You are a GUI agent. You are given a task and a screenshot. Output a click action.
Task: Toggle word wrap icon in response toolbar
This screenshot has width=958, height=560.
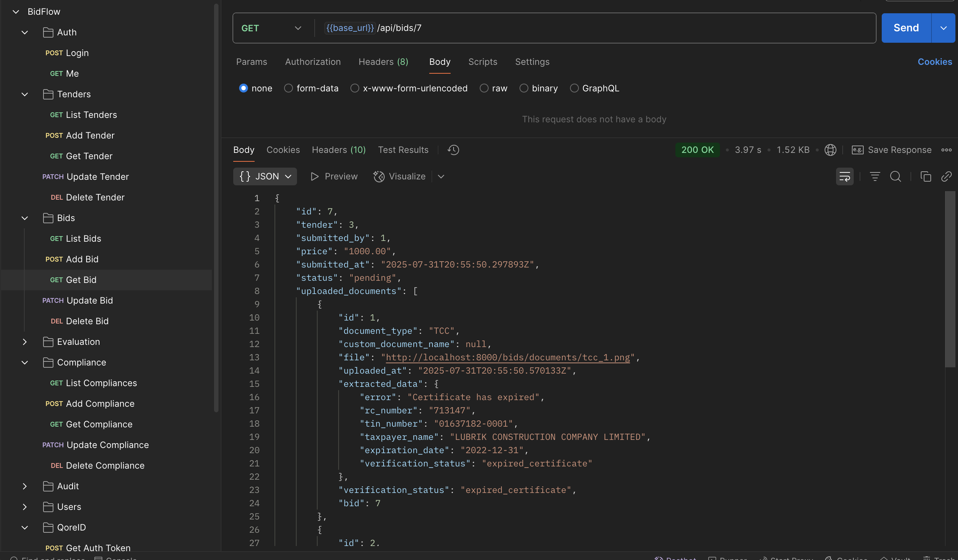pos(845,176)
